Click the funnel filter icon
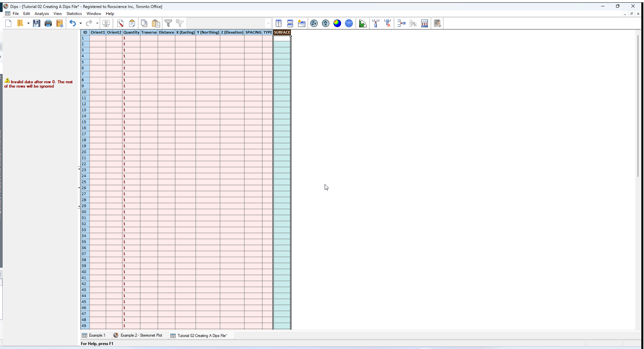The height and width of the screenshot is (349, 644). [169, 23]
